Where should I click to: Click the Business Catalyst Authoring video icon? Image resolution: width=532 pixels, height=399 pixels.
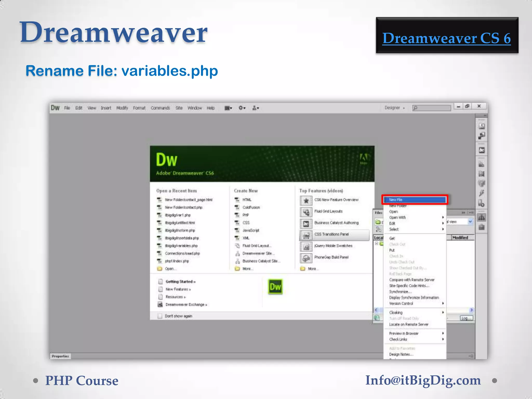point(306,224)
